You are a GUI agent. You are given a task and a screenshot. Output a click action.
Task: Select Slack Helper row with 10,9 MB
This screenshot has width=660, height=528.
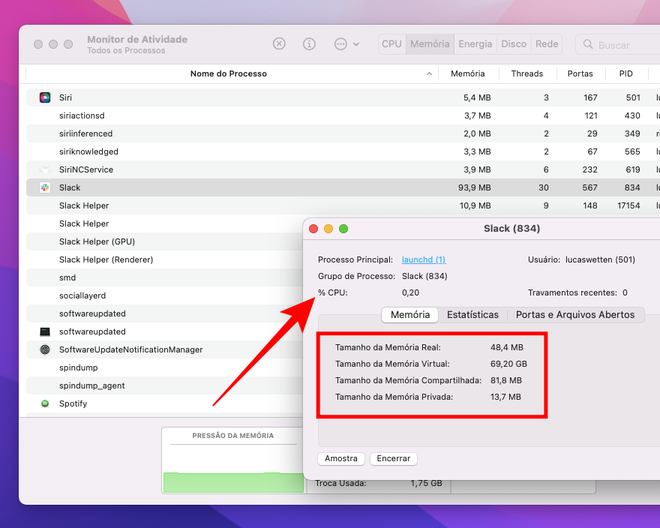pos(341,205)
